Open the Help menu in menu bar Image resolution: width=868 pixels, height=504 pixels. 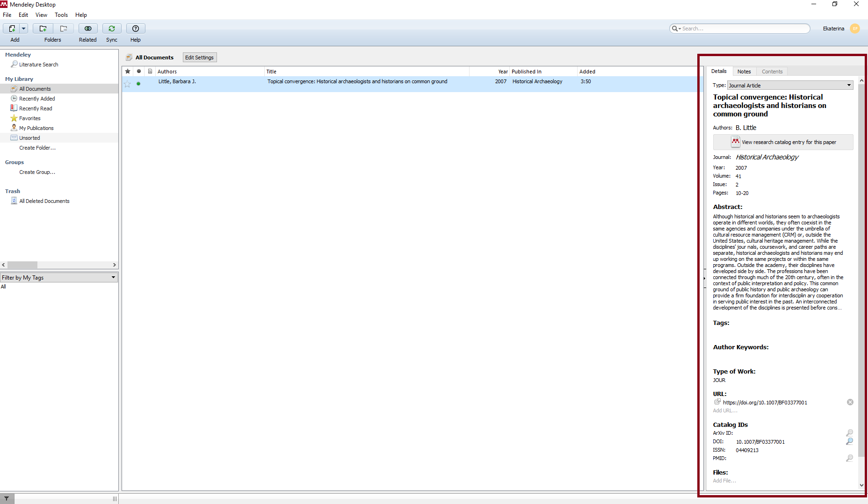click(x=81, y=15)
